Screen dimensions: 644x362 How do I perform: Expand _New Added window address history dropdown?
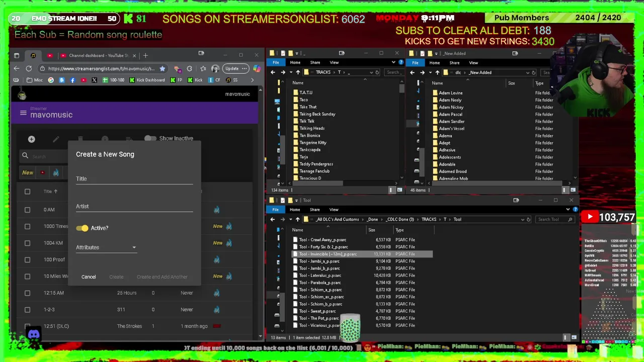coord(527,72)
